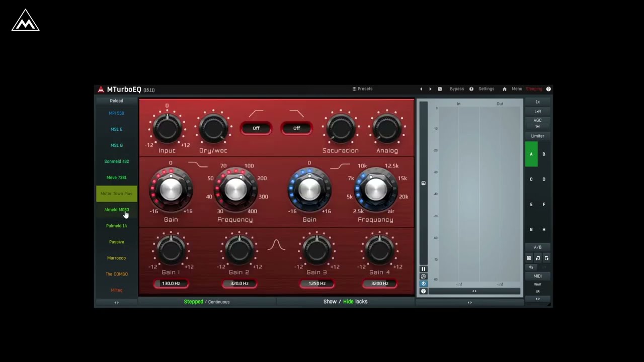Image resolution: width=644 pixels, height=362 pixels.
Task: Click the Input gain knob
Action: (x=167, y=128)
